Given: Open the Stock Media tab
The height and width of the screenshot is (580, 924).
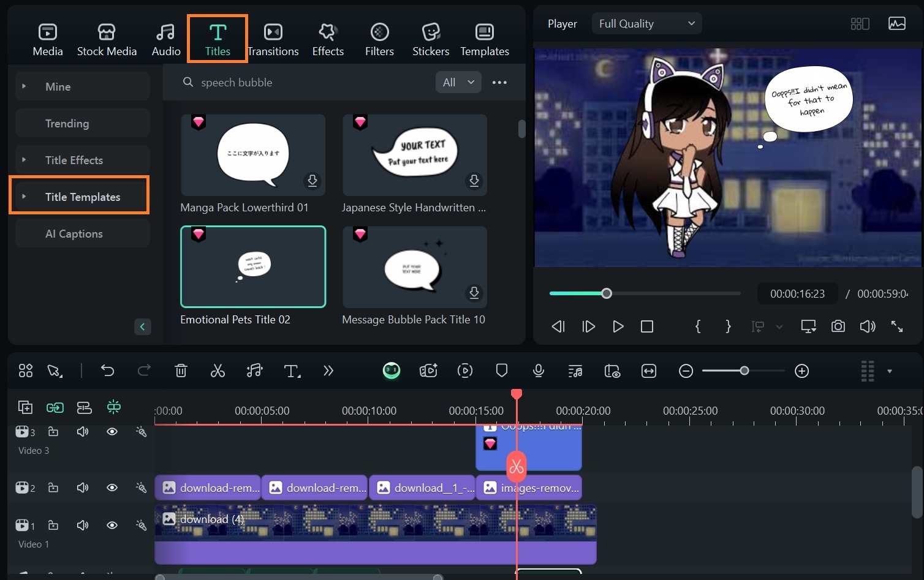Looking at the screenshot, I should (x=107, y=40).
